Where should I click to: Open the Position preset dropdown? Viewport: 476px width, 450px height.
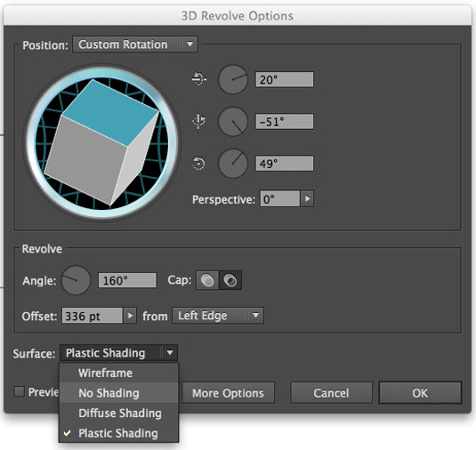(x=135, y=44)
